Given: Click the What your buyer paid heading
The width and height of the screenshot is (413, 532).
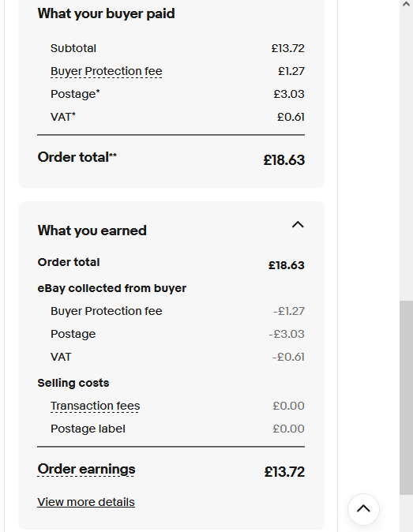Looking at the screenshot, I should pos(107,13).
